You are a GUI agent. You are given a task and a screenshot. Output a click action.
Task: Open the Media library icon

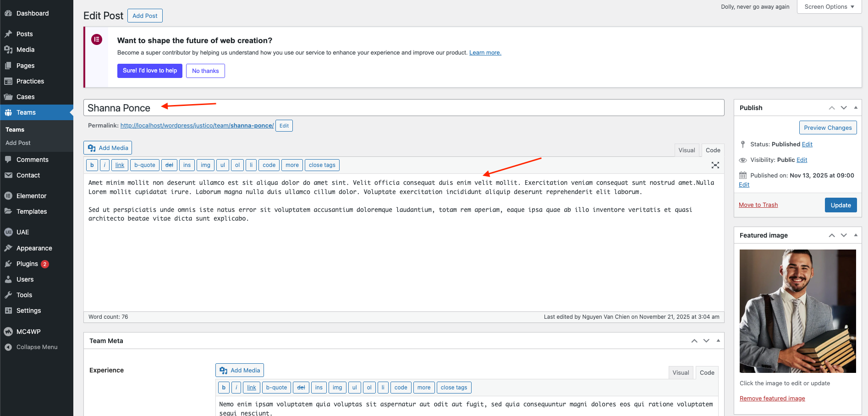click(8, 50)
